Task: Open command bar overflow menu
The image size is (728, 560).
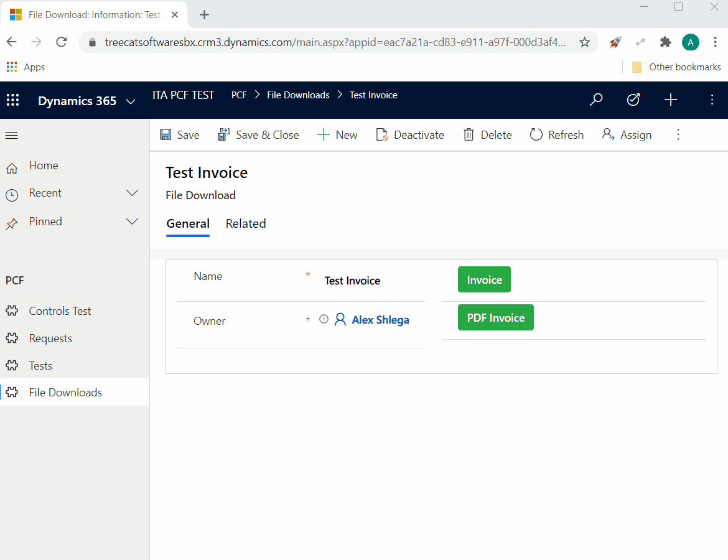Action: point(678,134)
